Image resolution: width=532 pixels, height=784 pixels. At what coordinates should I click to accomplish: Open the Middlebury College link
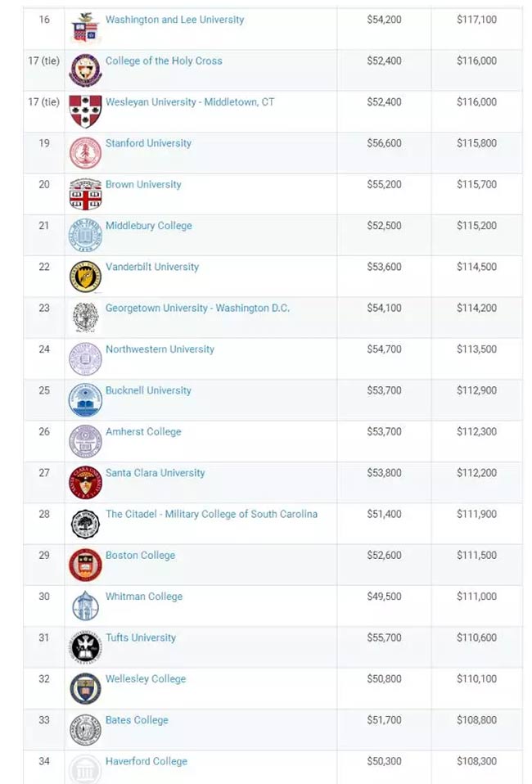coord(148,226)
